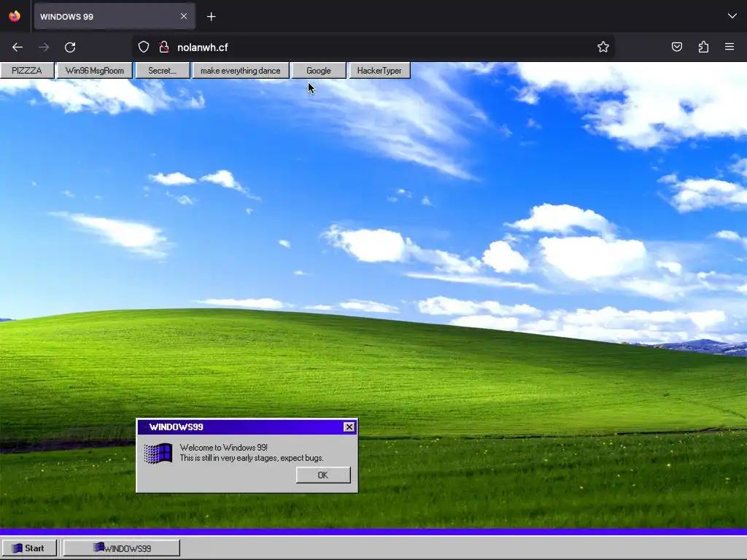Bookmark this page with the star icon
This screenshot has height=560, width=747.
(603, 47)
